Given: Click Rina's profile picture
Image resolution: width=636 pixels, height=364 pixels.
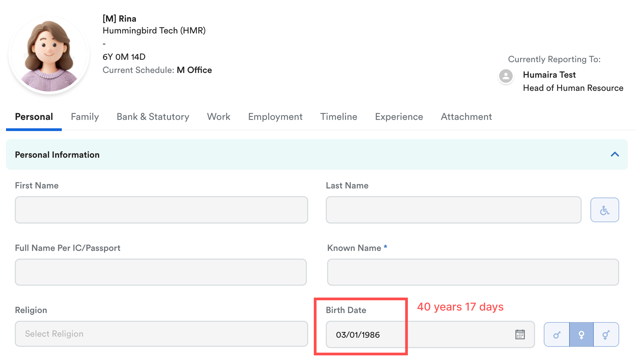Looking at the screenshot, I should tap(49, 55).
